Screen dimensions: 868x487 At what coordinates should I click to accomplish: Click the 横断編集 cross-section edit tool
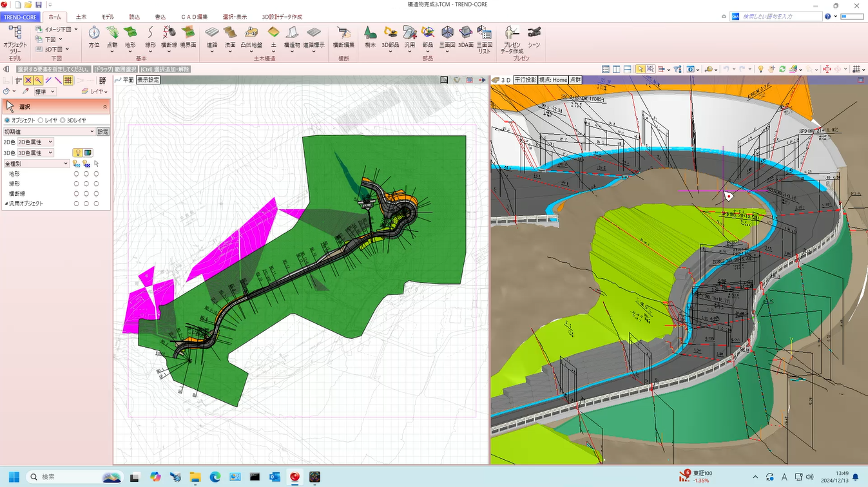coord(343,37)
